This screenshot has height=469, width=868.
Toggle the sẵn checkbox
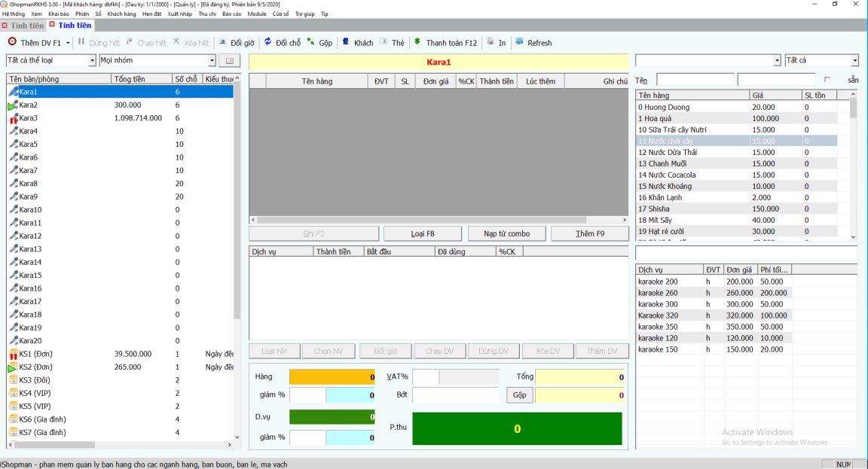coord(828,80)
